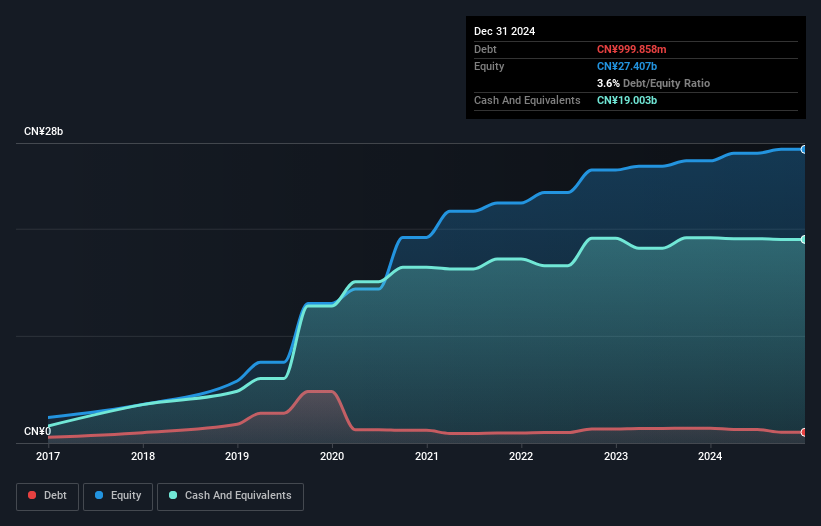Click the equity value CN¥27.407b

coord(627,66)
